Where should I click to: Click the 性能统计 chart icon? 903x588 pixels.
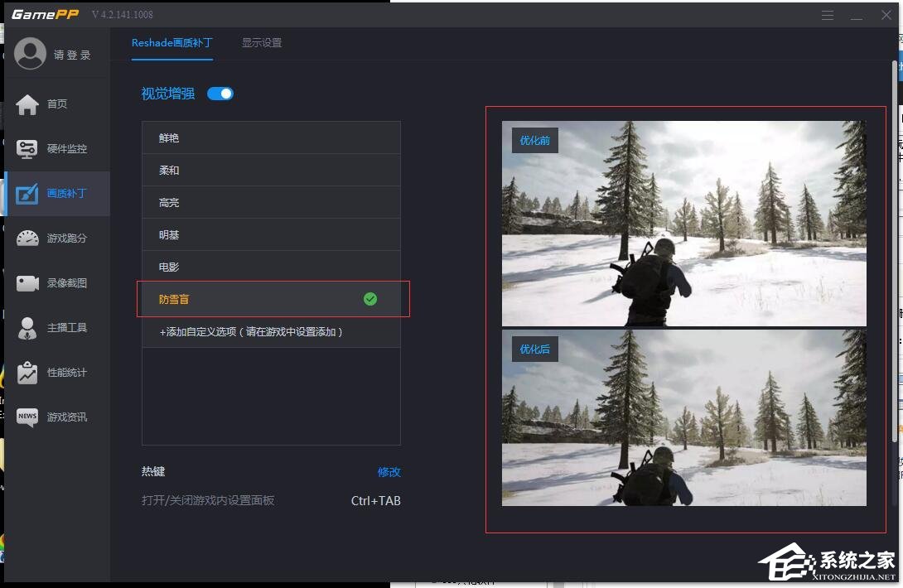pyautogui.click(x=27, y=373)
